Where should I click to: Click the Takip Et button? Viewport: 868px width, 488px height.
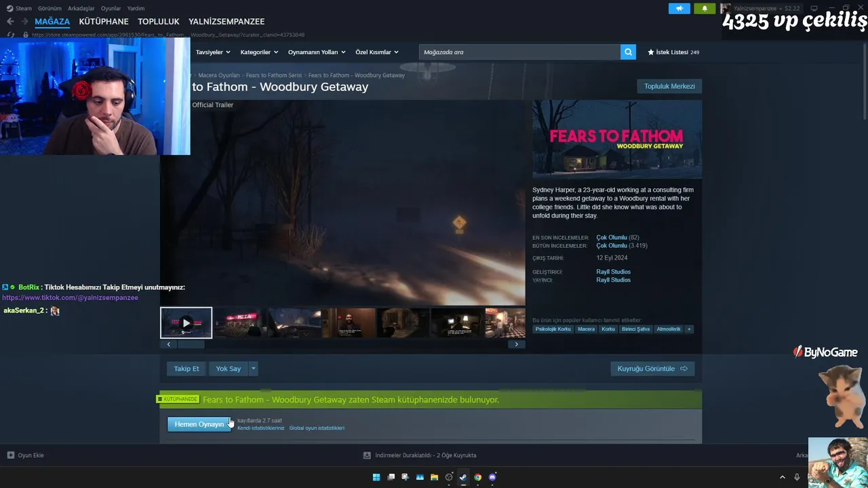click(x=186, y=369)
